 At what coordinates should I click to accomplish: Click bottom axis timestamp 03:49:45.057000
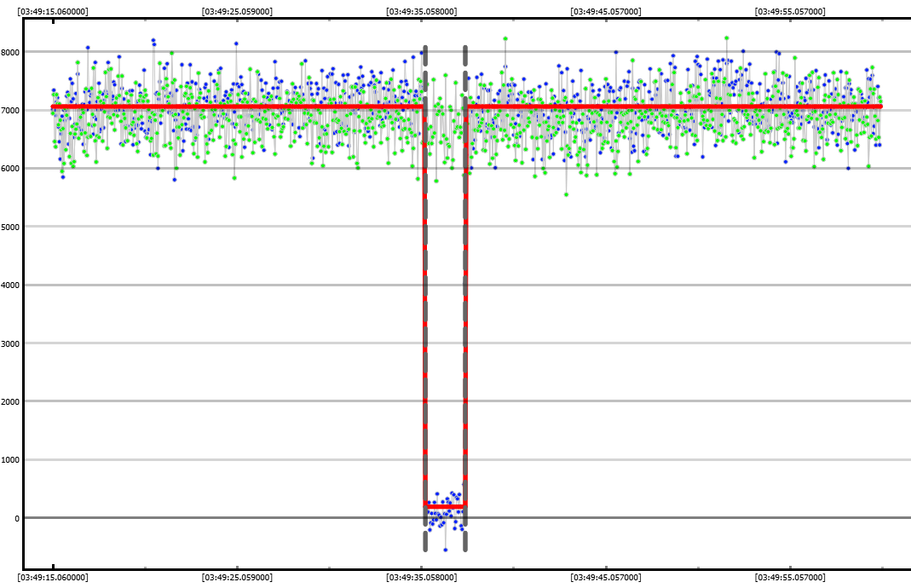click(x=606, y=577)
